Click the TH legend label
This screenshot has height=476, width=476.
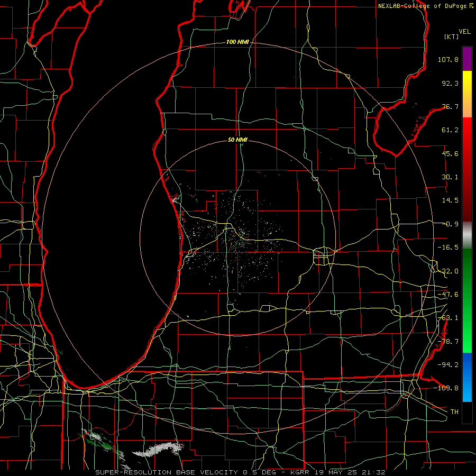point(454,411)
